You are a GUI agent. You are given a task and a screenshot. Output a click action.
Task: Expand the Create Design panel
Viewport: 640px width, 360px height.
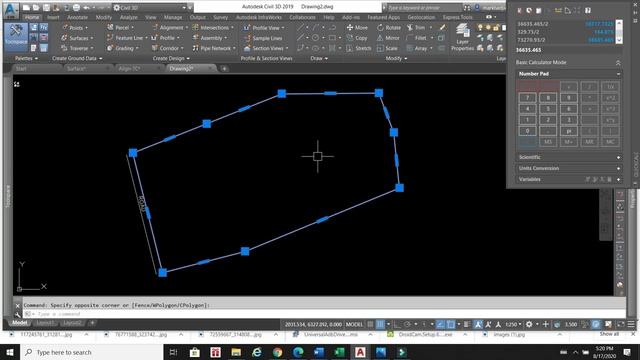tap(171, 58)
